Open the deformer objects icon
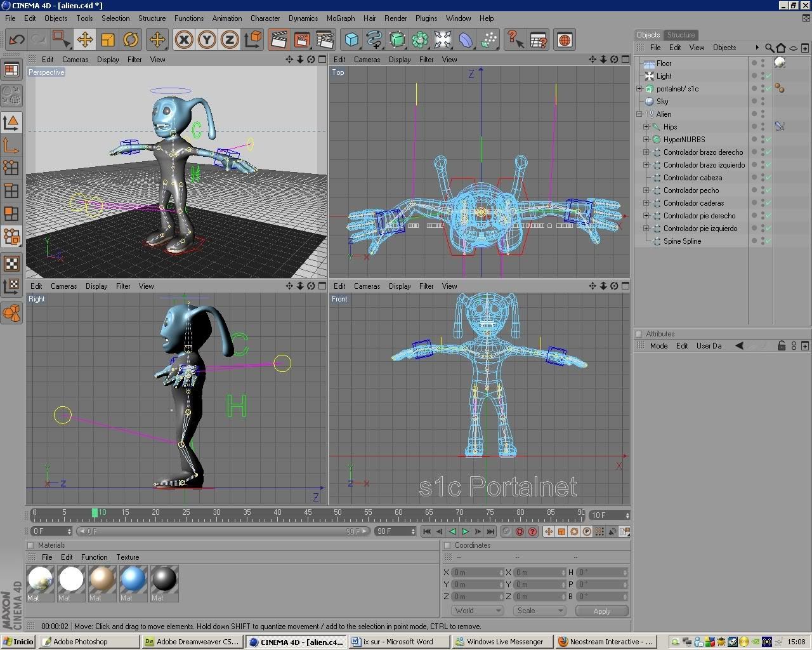Screen dimensions: 812x650 click(x=466, y=40)
